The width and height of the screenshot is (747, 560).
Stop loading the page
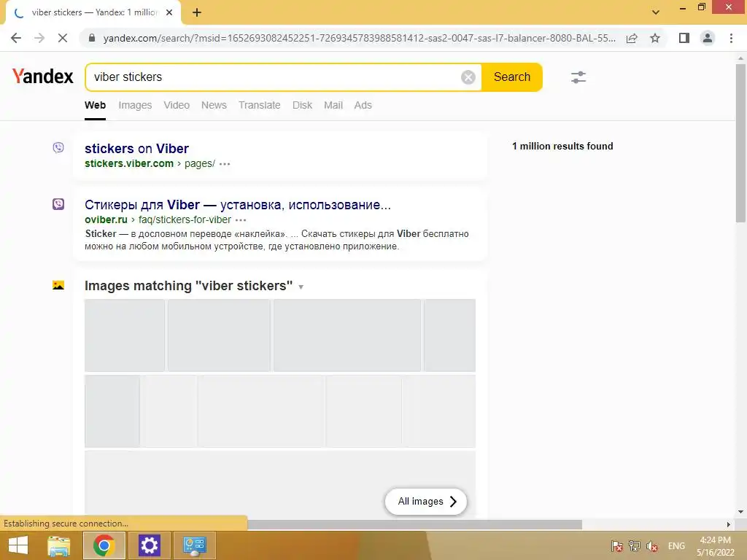pyautogui.click(x=63, y=38)
